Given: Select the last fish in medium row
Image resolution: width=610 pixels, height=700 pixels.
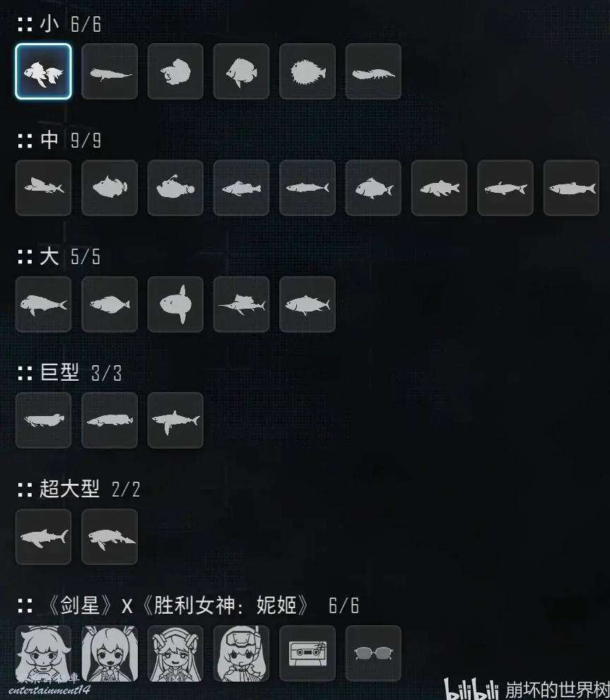Looking at the screenshot, I should [571, 188].
